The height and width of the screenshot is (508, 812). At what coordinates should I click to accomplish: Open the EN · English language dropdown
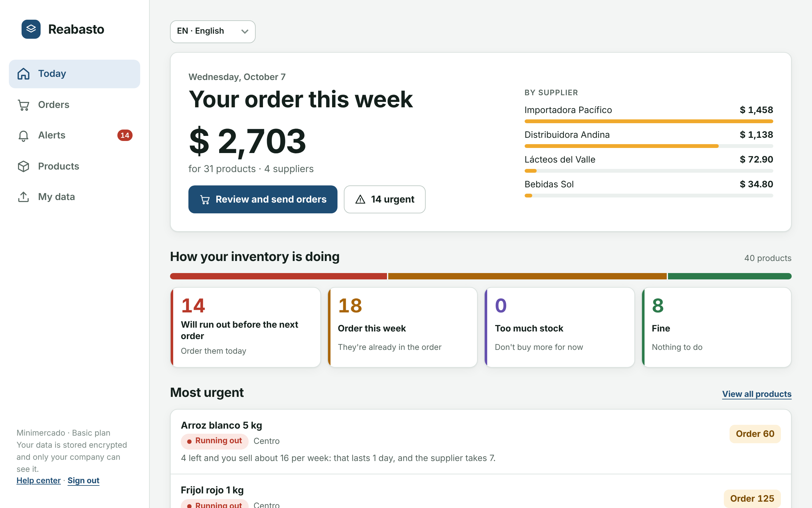(213, 31)
